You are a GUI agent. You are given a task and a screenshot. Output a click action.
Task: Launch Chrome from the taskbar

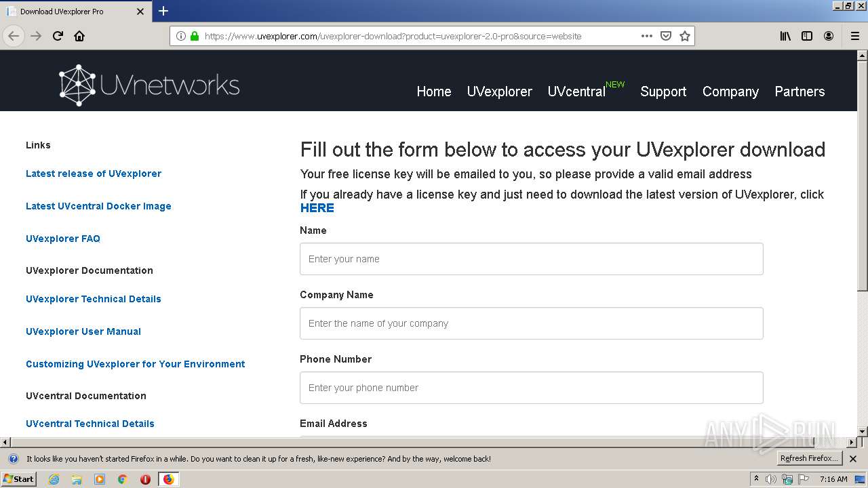coord(123,479)
